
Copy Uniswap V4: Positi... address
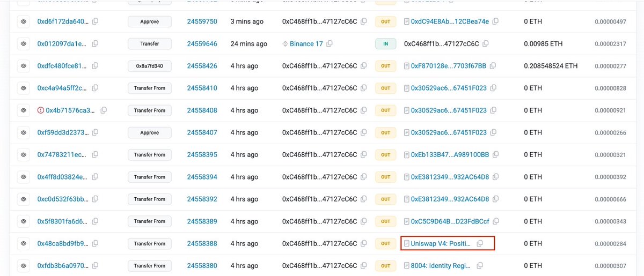pyautogui.click(x=480, y=243)
